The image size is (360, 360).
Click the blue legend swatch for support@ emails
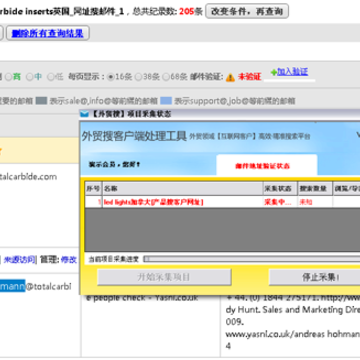tap(166, 100)
